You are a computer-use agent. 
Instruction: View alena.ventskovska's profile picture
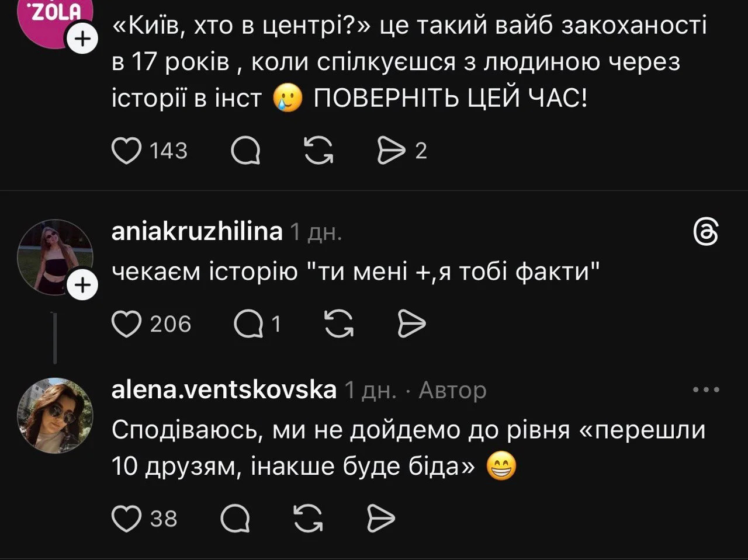[x=56, y=415]
